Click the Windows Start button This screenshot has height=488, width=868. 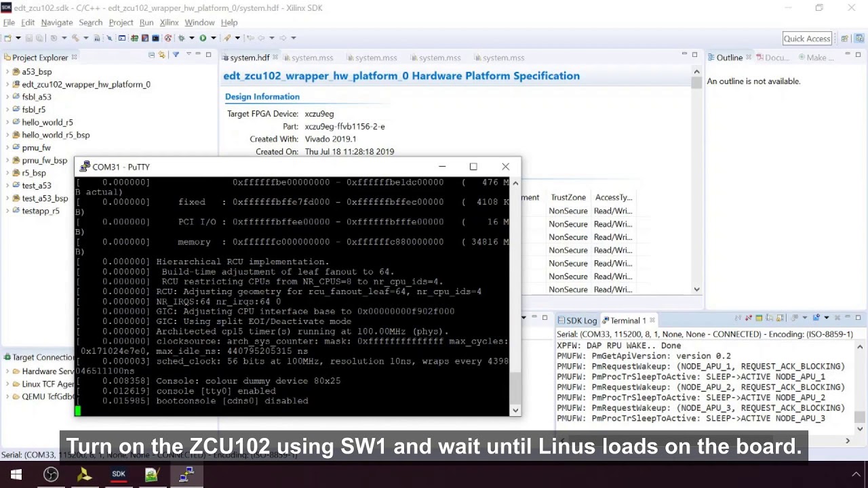(x=16, y=474)
